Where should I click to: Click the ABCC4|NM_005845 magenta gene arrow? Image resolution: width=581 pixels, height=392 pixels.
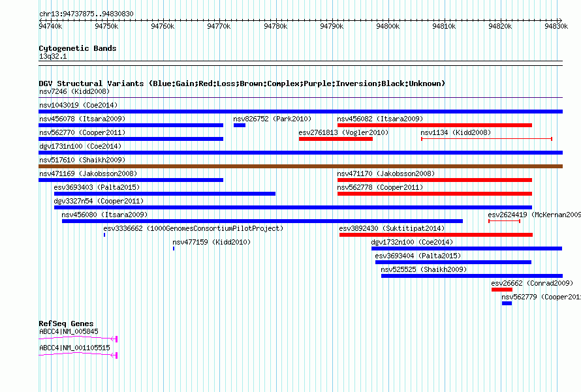click(78, 339)
